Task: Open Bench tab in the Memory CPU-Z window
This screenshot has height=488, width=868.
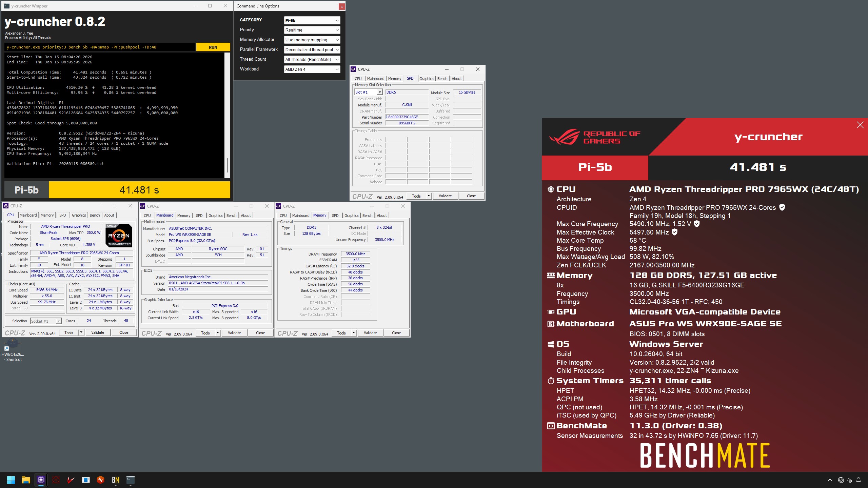Action: (x=367, y=216)
